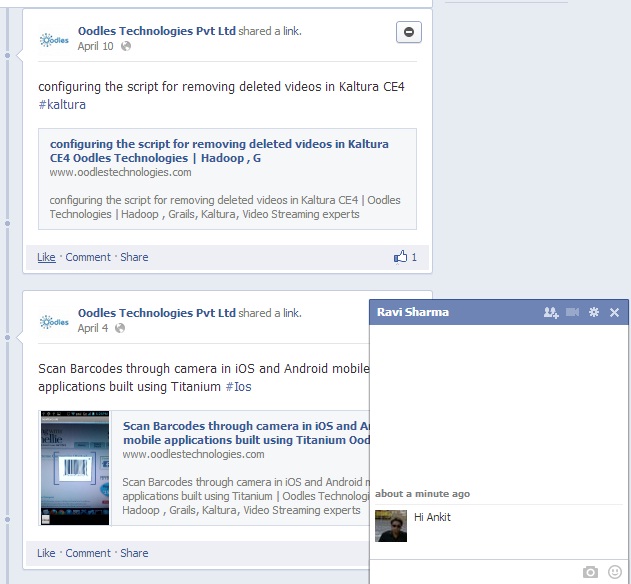Click www.oodlestechnologies.com under the Kaltura link
The height and width of the screenshot is (584, 631).
tap(120, 172)
